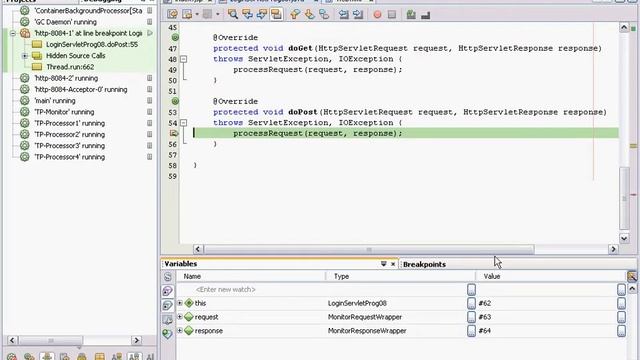Toggle Highlight Search in editor toolbar
The height and width of the screenshot is (360, 640).
[276, 15]
